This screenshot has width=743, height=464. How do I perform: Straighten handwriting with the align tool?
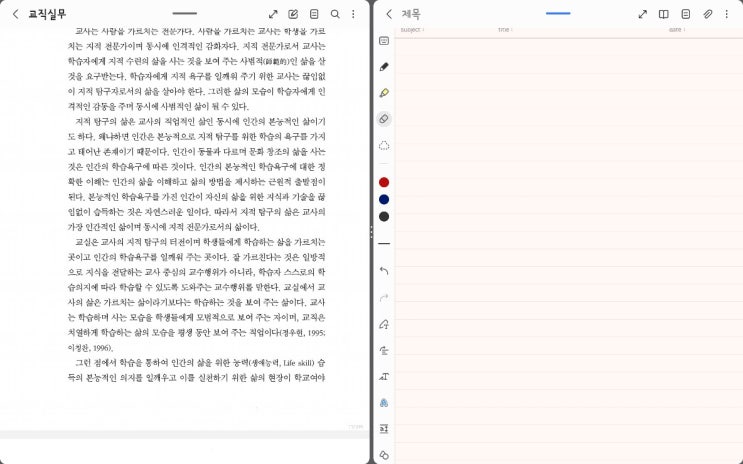tap(384, 351)
